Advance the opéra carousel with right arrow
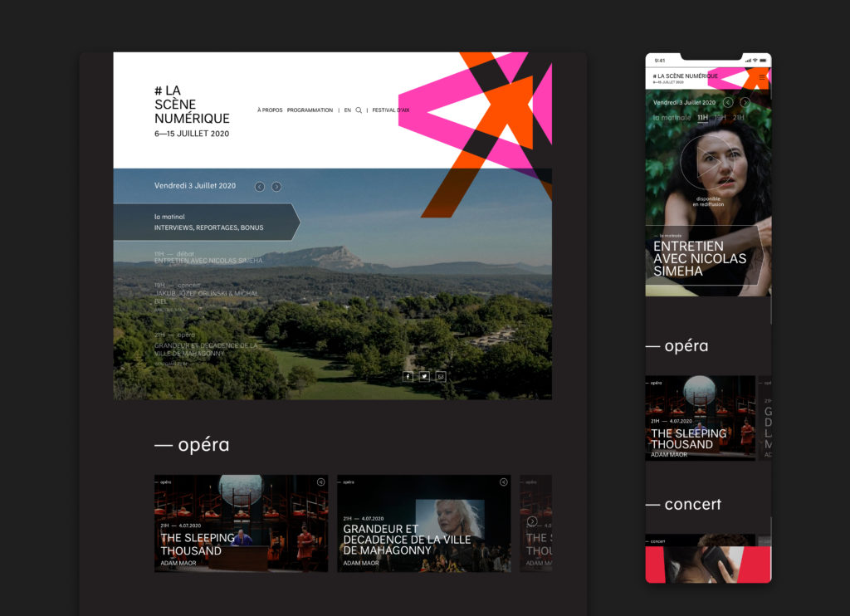 click(x=532, y=521)
